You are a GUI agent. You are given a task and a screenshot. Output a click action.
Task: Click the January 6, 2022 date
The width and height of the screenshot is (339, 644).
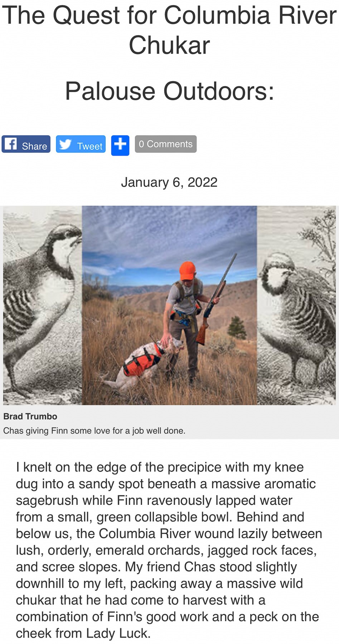coord(169,182)
